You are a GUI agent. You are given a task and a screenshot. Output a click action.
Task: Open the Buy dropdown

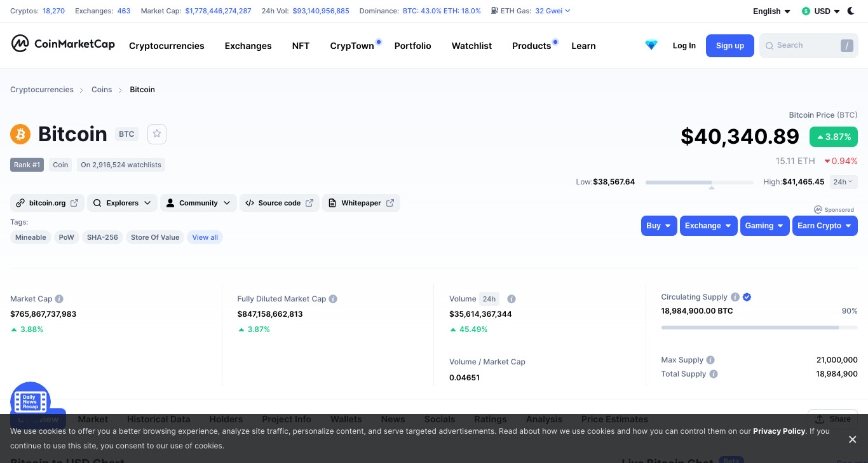659,226
